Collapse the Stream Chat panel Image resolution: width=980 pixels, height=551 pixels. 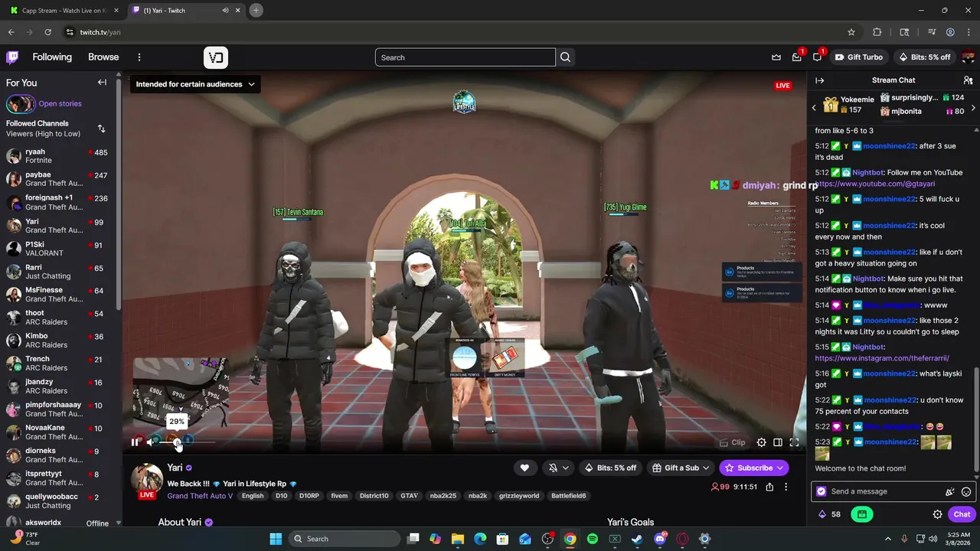tap(819, 80)
